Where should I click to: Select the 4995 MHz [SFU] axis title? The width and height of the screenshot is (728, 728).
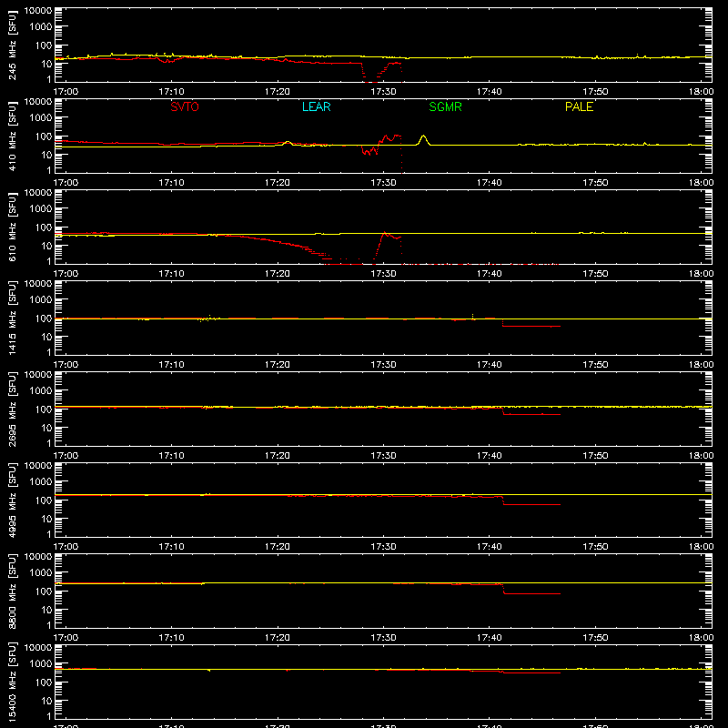pyautogui.click(x=13, y=500)
